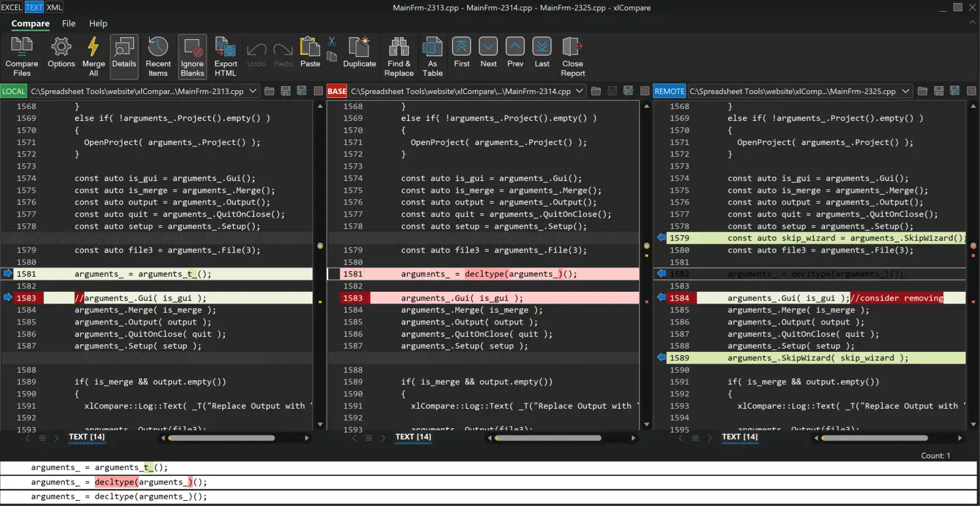Click the Find & Replace icon
This screenshot has width=980, height=506.
click(x=399, y=55)
